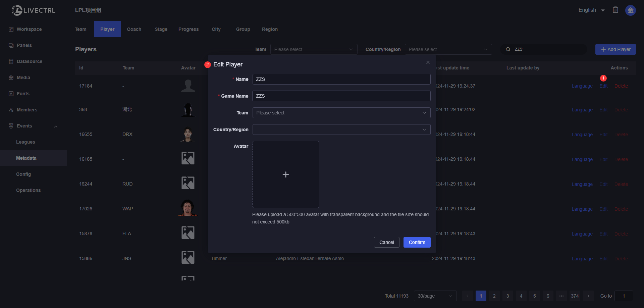The height and width of the screenshot is (308, 644).
Task: Click the search magnifier icon
Action: [508, 49]
